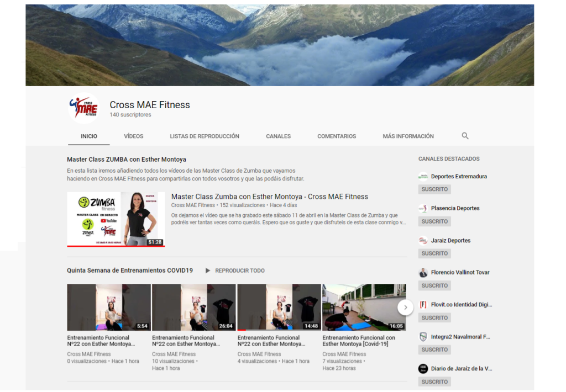
Task: Open the channel search magnifier icon
Action: pyautogui.click(x=465, y=136)
